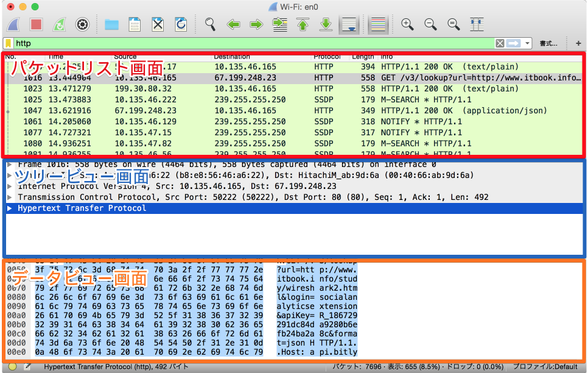Select packet 1047 application/json row
Image resolution: width=588 pixels, height=373 pixels.
point(294,110)
